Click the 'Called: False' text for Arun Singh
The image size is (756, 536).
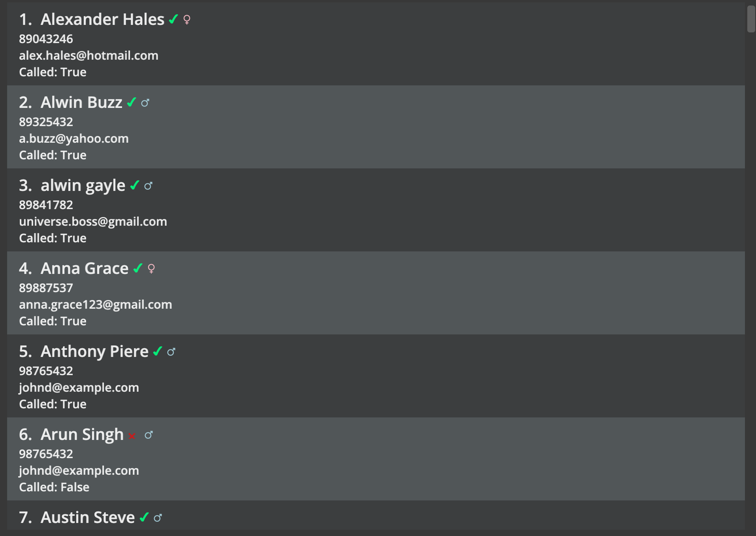pyautogui.click(x=54, y=487)
